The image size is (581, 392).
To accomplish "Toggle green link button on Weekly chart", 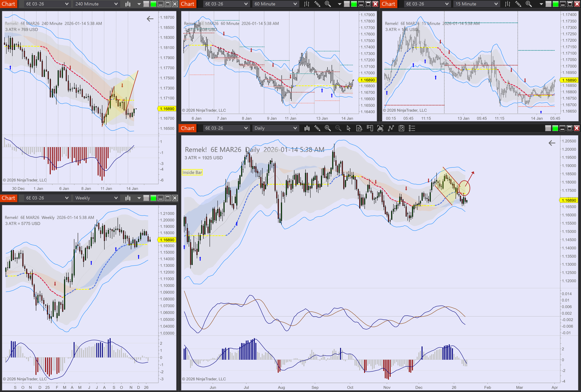I will 153,198.
